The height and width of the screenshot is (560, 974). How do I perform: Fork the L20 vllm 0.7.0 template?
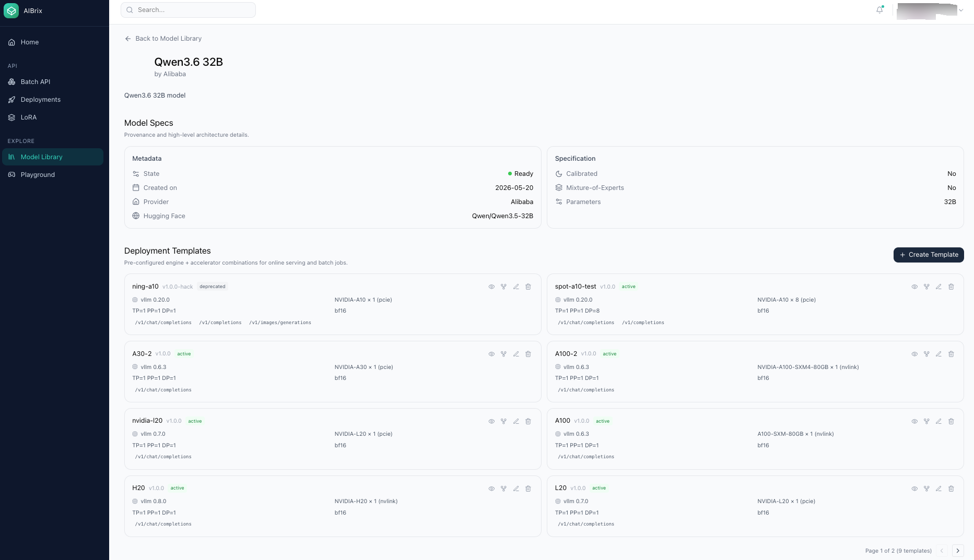tap(926, 488)
